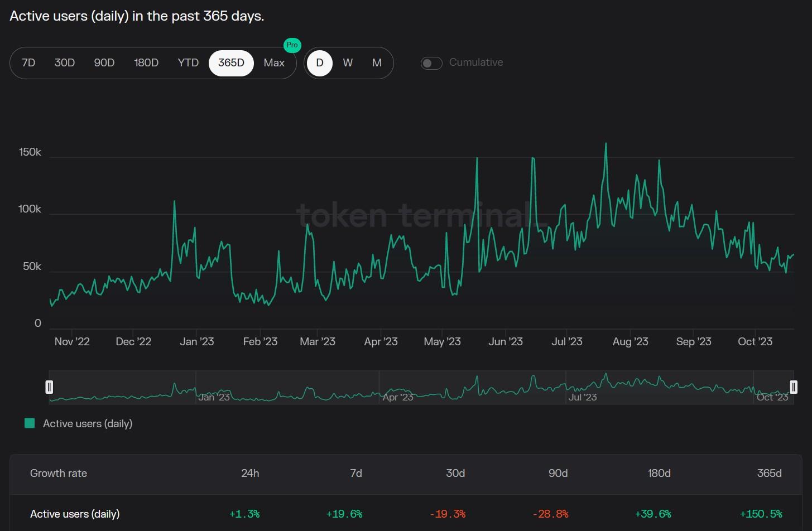Screen dimensions: 812x531
Task: Click the 24h growth column header
Action: tap(250, 474)
